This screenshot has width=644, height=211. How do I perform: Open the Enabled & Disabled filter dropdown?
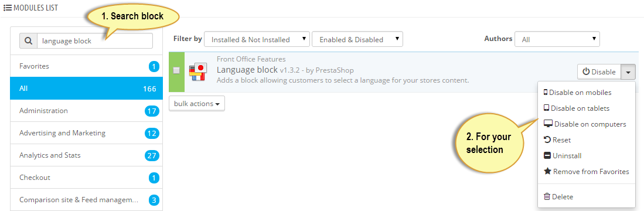coord(357,39)
